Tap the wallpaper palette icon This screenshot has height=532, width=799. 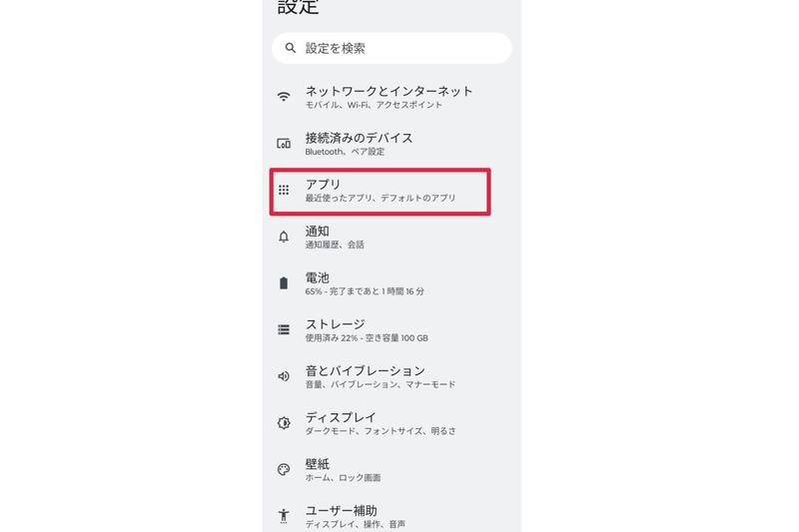click(284, 469)
